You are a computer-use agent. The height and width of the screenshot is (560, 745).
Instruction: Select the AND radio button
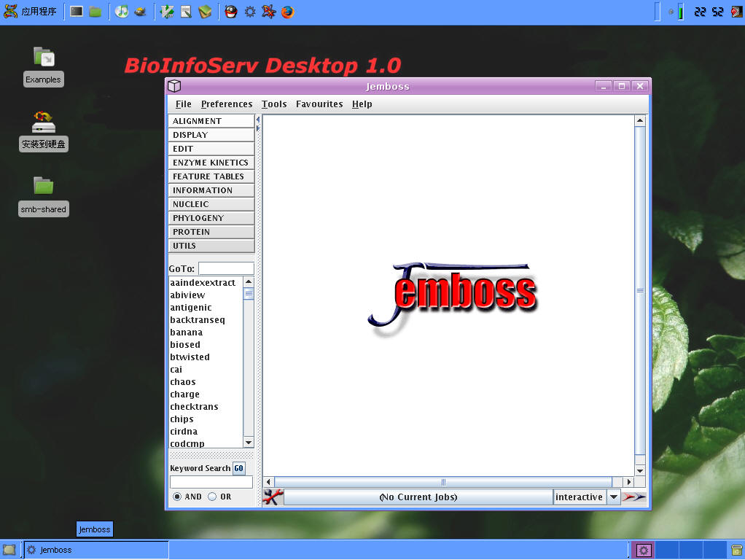pos(177,497)
